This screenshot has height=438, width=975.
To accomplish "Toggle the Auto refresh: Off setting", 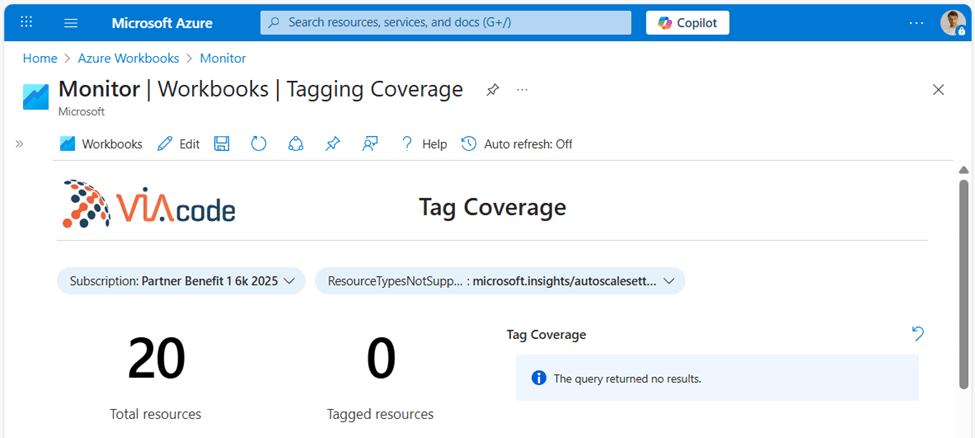I will tap(517, 144).
